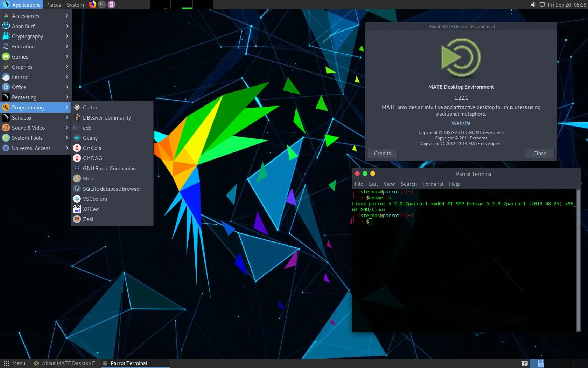Screen dimensions: 588x368
Task: Open the terminal launcher on the top panel
Action: (102, 5)
